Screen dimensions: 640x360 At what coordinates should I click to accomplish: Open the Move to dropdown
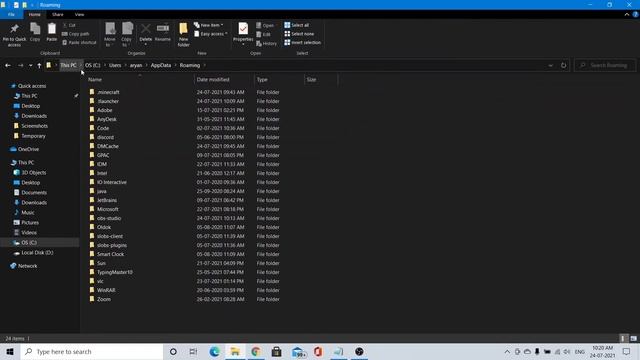click(110, 34)
